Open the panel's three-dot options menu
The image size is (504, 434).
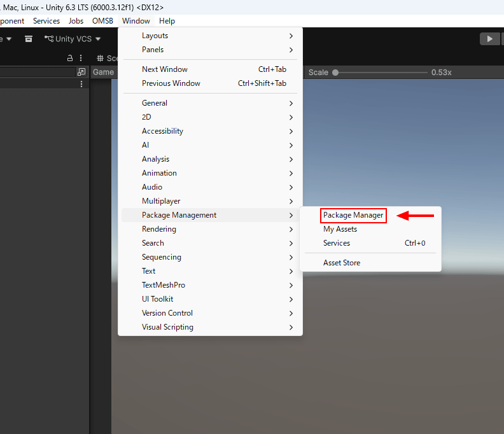[81, 58]
